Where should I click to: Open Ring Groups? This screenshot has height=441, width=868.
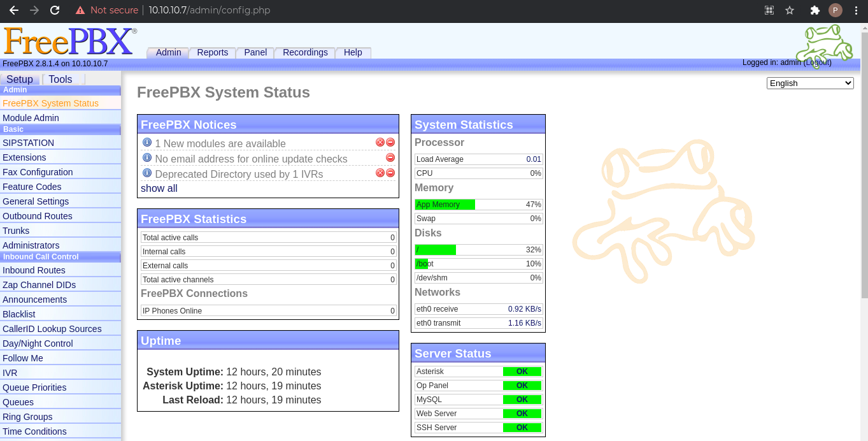coord(60,417)
